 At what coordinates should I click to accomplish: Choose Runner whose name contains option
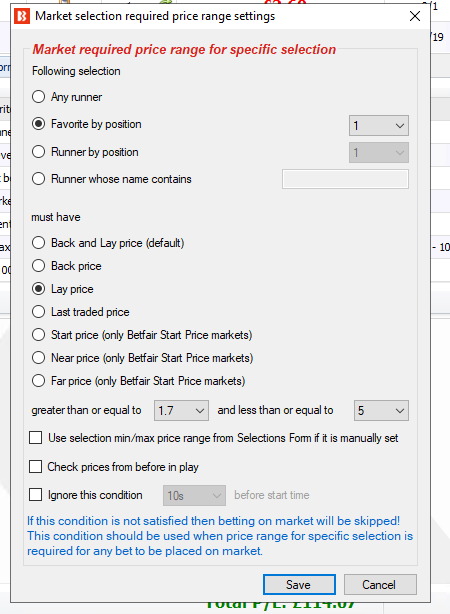[38, 179]
